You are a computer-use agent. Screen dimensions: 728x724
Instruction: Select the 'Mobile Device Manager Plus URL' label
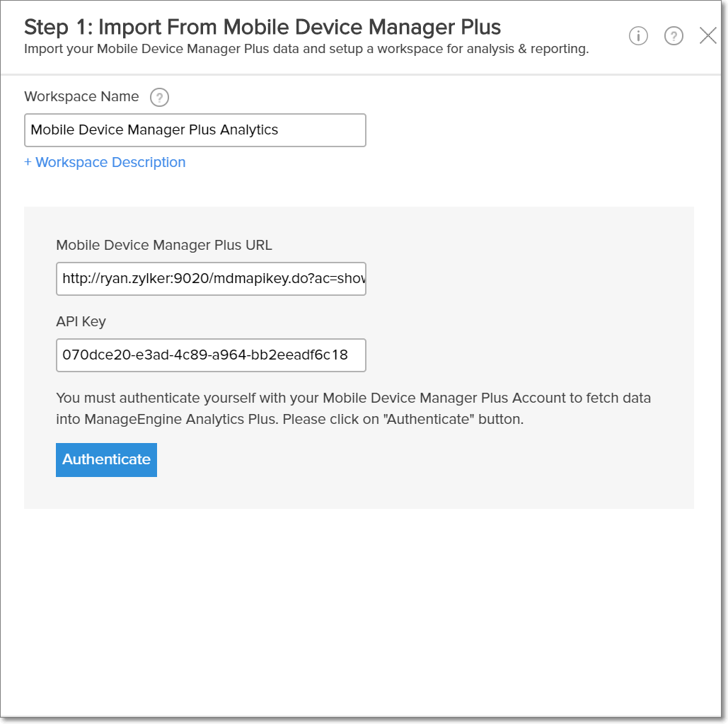[164, 245]
